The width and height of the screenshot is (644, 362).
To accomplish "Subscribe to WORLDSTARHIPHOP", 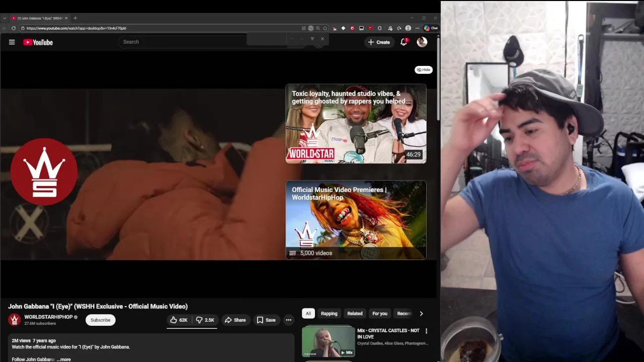I will click(101, 320).
